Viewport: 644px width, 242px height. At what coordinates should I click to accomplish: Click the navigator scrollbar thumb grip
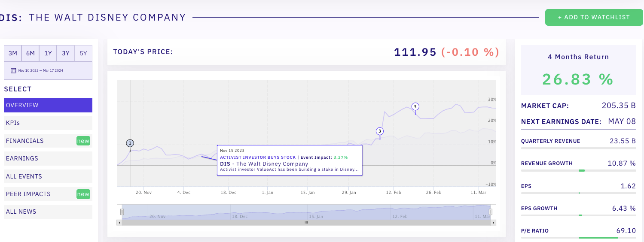tap(306, 223)
